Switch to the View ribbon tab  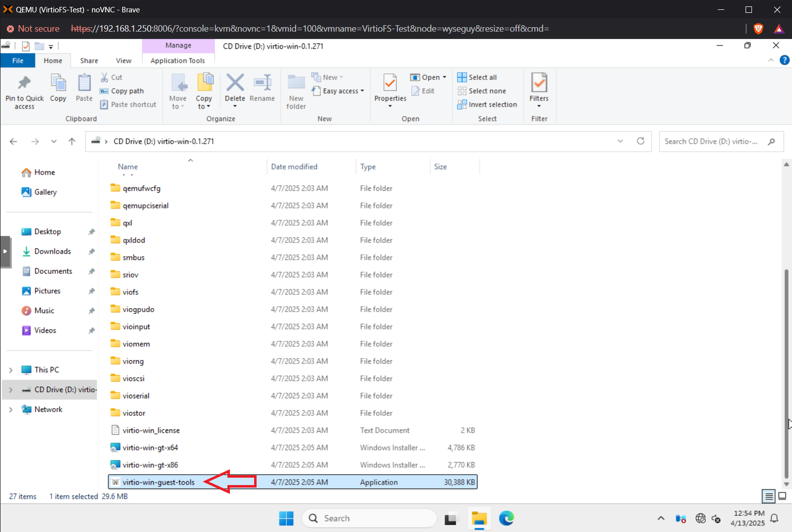coord(124,60)
